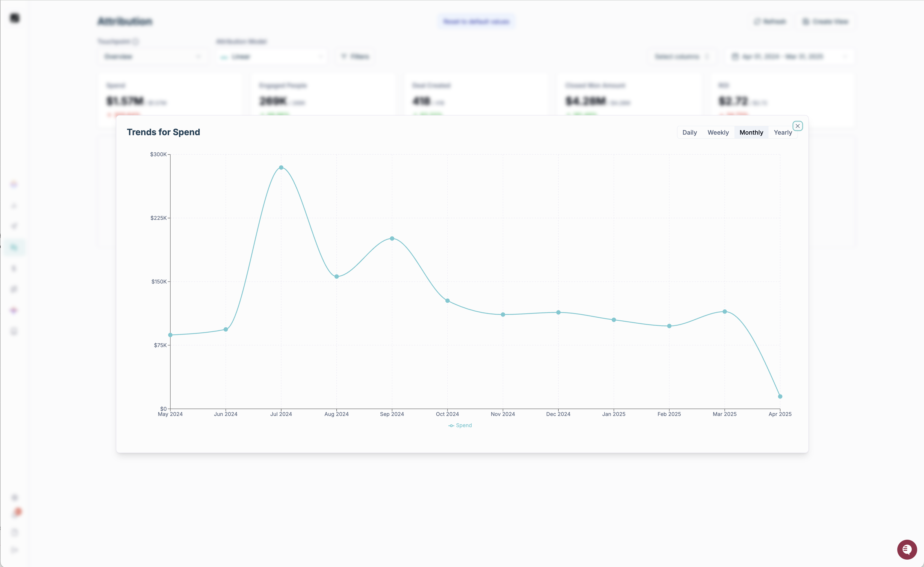Open the Touchpoint Overview dropdown

(152, 57)
